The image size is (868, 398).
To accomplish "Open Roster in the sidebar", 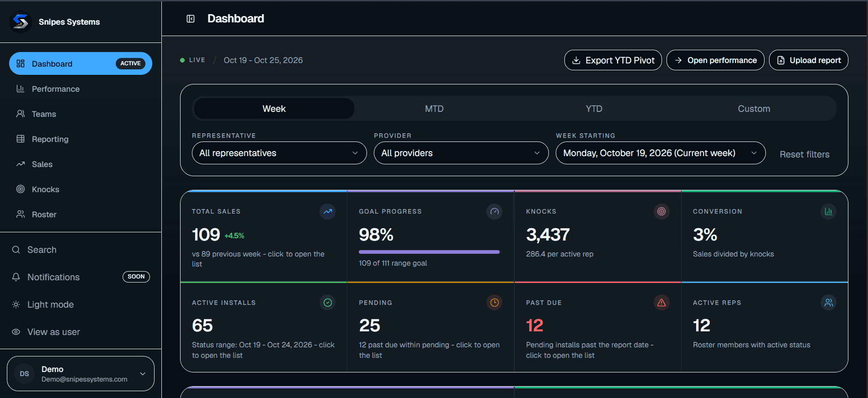I will click(x=81, y=214).
